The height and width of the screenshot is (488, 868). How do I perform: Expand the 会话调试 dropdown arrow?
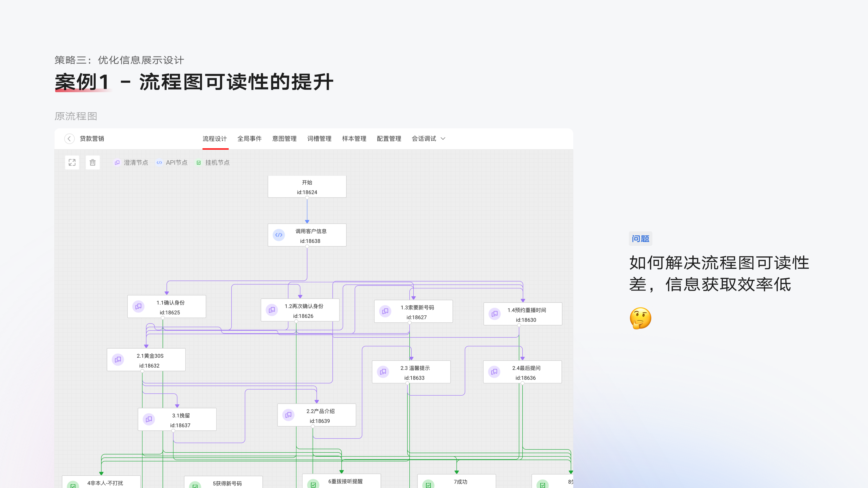443,139
